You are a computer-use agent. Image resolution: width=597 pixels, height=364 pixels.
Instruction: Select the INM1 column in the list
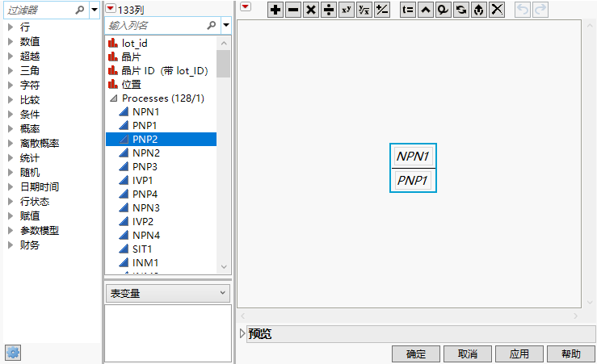pos(161,263)
